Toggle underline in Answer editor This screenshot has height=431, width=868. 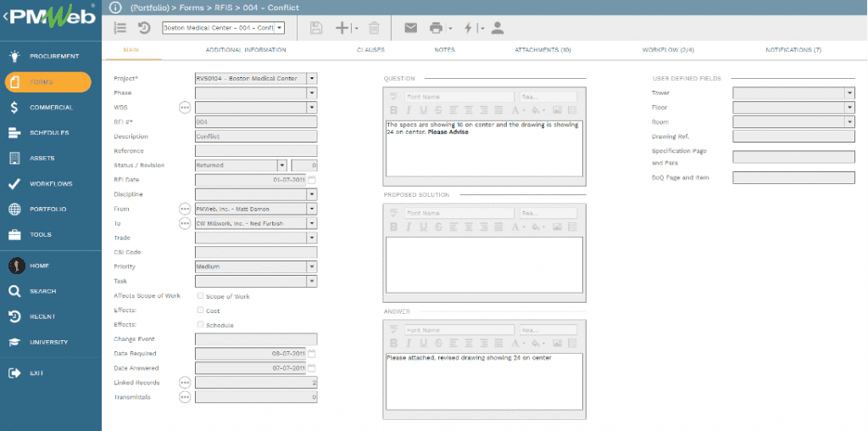coord(424,344)
